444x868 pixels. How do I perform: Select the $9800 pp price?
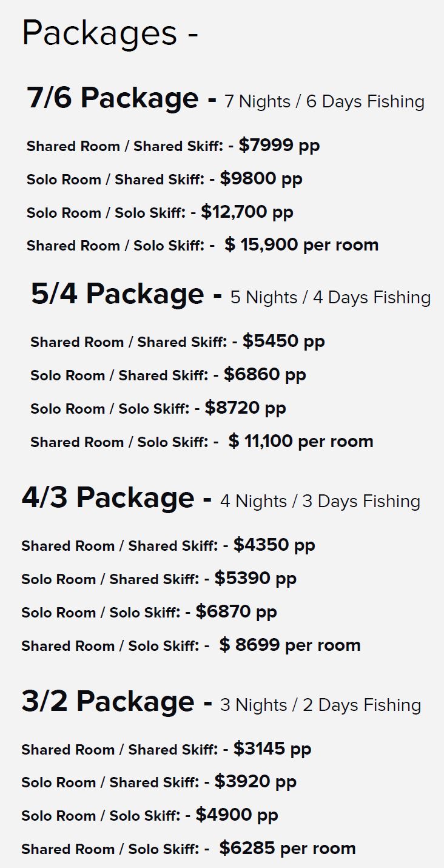pos(261,179)
